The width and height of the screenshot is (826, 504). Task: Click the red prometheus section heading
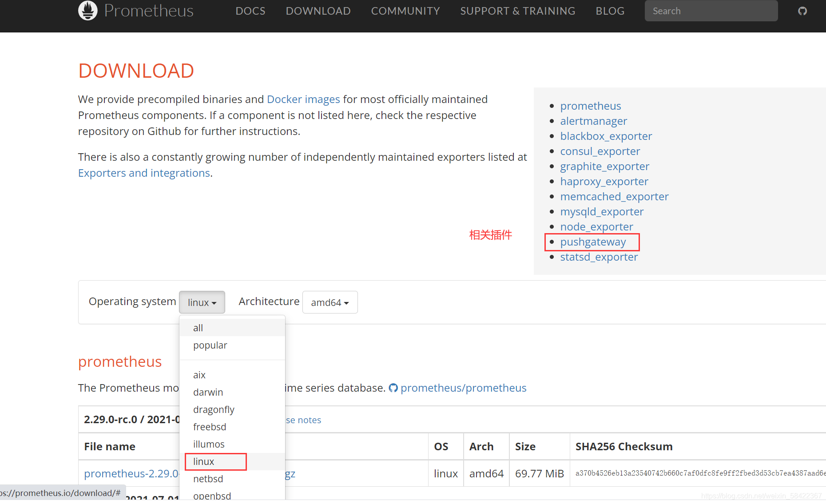(x=120, y=362)
